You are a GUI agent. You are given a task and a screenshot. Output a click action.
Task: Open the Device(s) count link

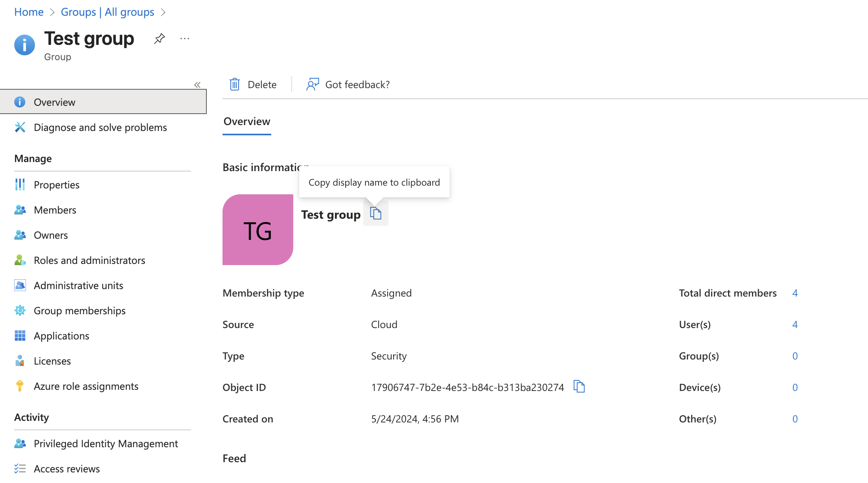click(795, 387)
